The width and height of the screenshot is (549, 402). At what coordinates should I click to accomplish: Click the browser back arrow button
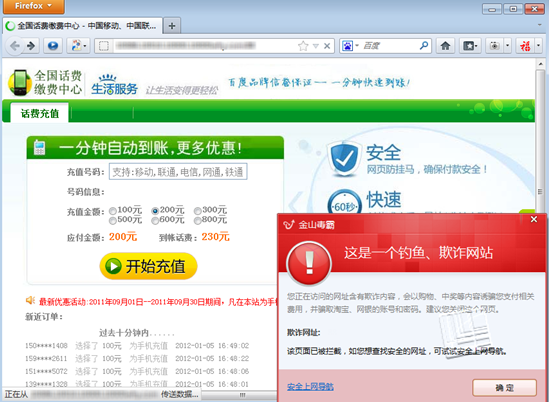[x=14, y=46]
